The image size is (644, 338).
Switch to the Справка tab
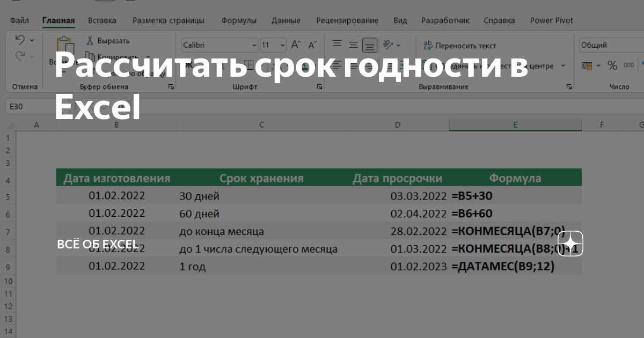click(499, 20)
